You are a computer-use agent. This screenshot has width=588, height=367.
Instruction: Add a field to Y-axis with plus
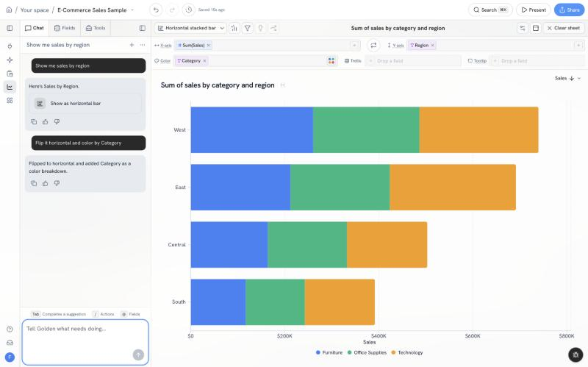click(578, 46)
